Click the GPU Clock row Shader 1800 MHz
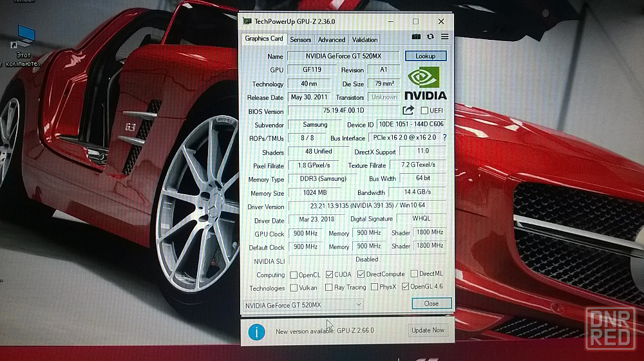The height and width of the screenshot is (361, 644). click(x=430, y=232)
